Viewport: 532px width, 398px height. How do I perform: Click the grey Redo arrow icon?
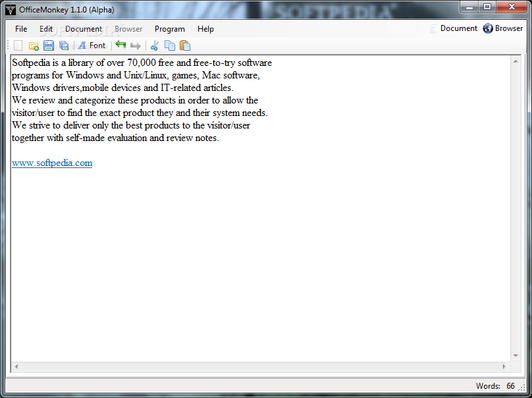(x=136, y=45)
